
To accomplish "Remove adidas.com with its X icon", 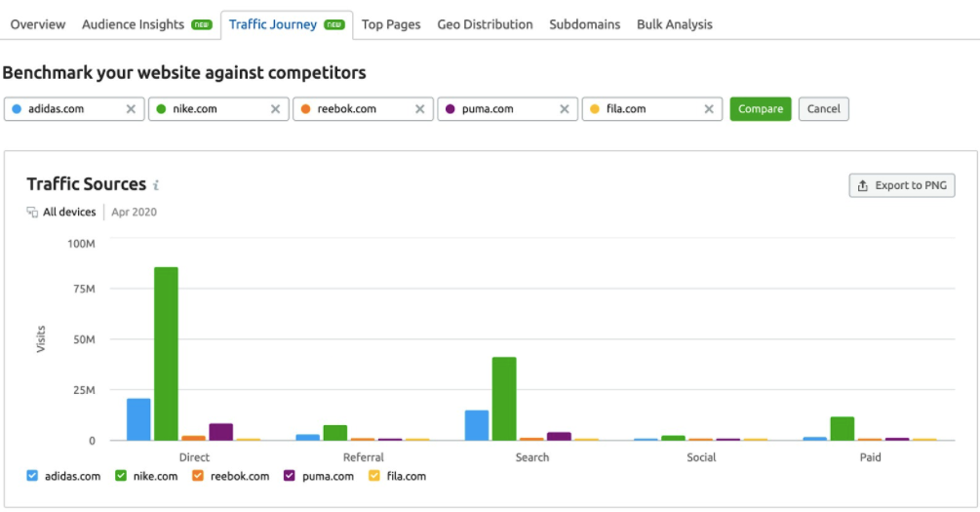I will tap(131, 109).
